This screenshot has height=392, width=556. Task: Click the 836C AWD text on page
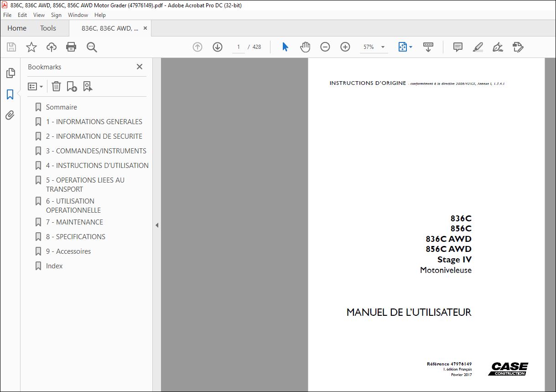[x=448, y=239]
